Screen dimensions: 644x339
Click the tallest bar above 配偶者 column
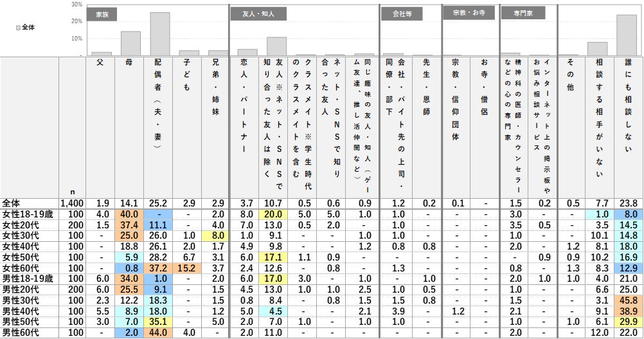click(160, 33)
